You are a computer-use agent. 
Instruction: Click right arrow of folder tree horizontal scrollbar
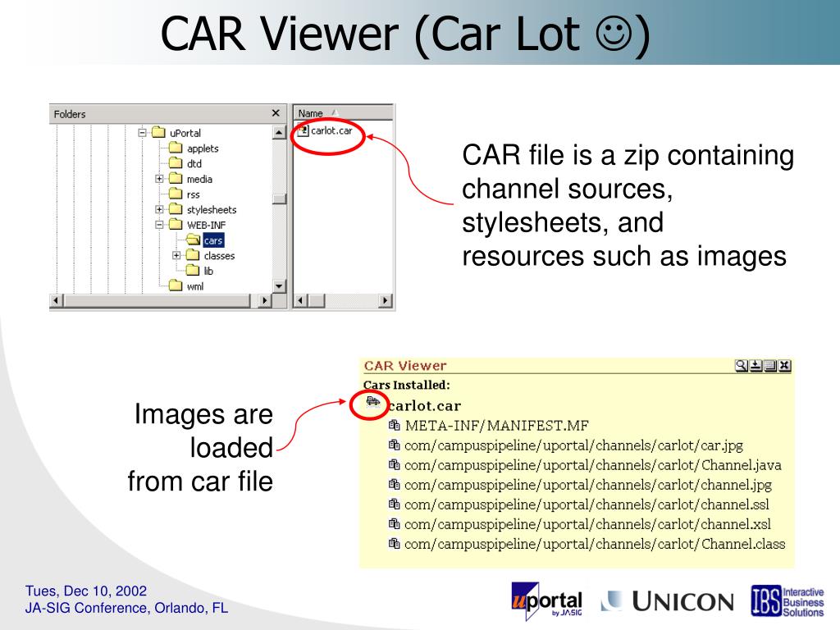tap(264, 300)
